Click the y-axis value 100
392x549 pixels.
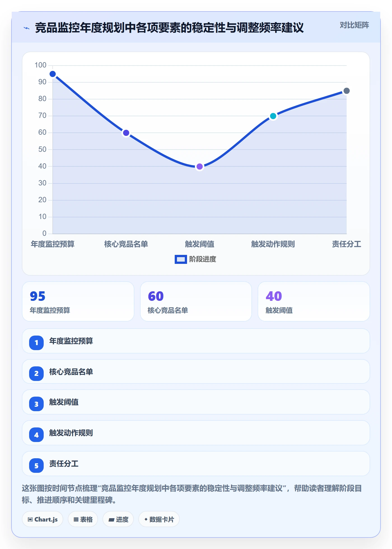click(40, 65)
